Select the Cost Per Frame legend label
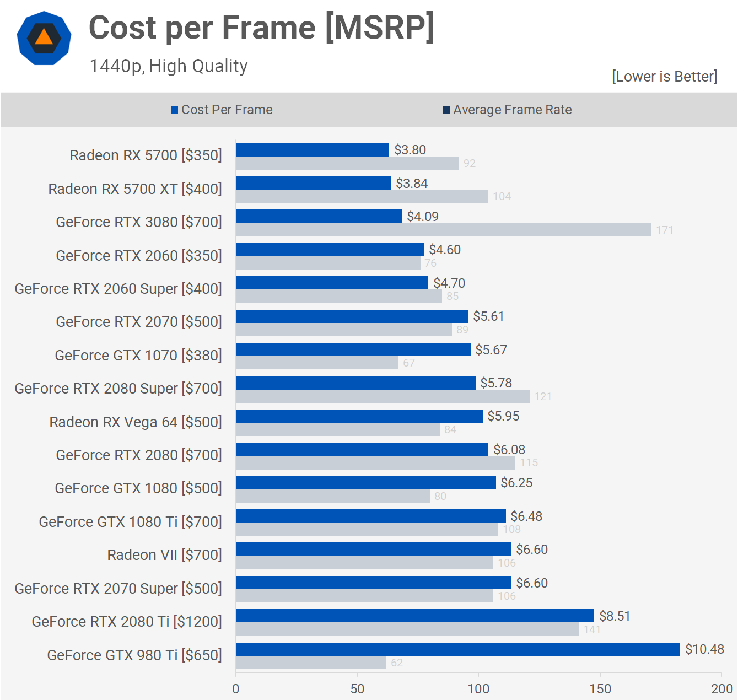738x700 pixels. point(227,110)
